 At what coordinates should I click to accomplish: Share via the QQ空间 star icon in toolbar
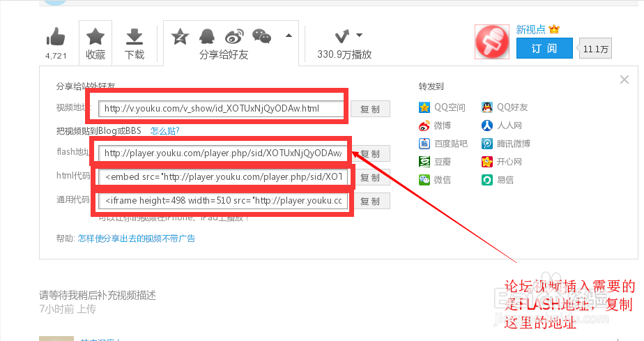pyautogui.click(x=180, y=36)
